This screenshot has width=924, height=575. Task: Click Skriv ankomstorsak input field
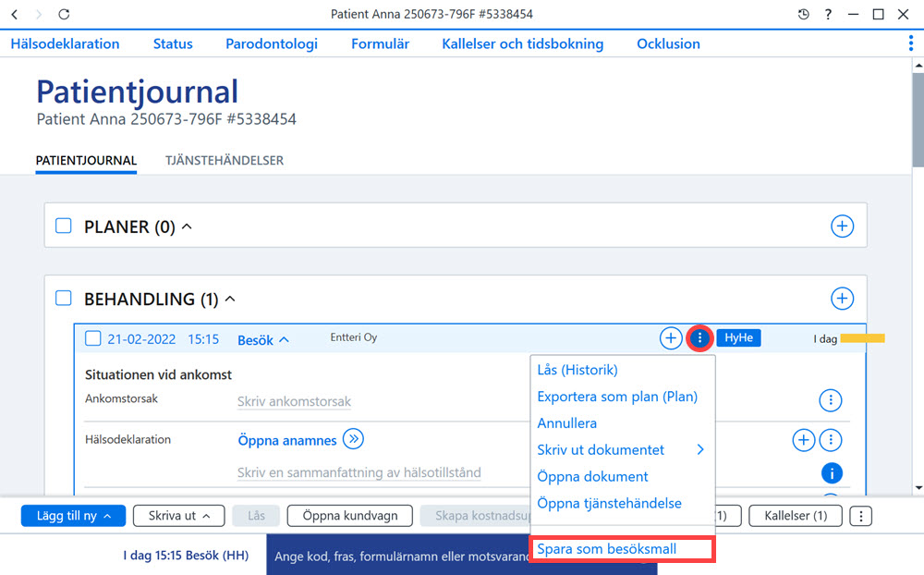(294, 401)
